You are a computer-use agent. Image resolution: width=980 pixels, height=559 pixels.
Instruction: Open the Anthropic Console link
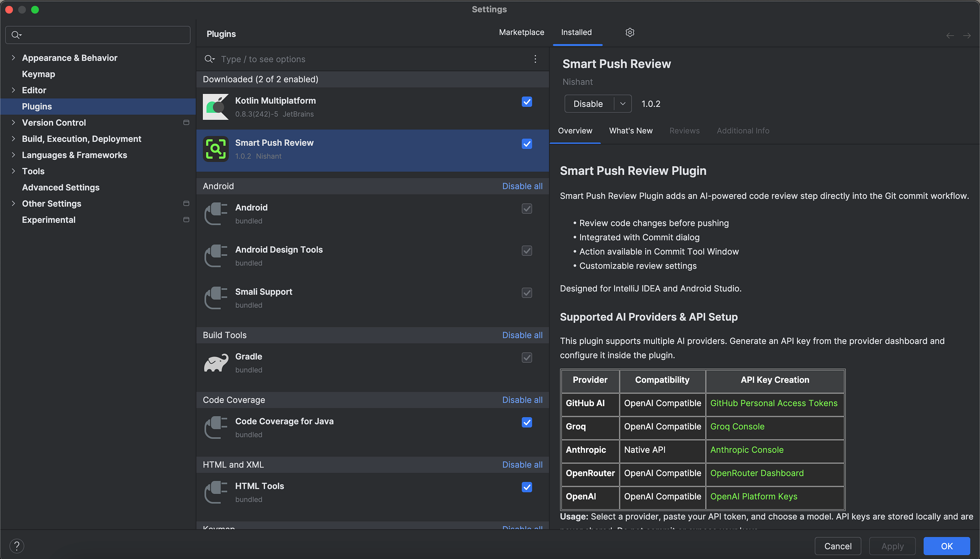747,450
